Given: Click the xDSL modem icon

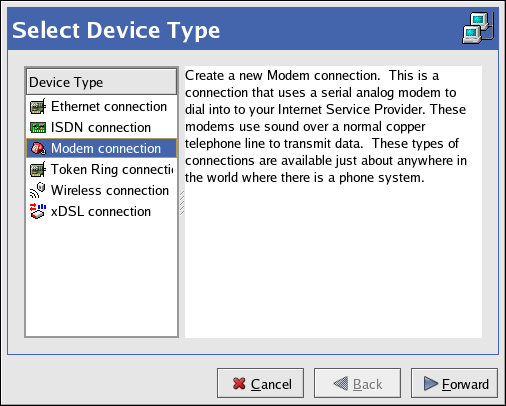Looking at the screenshot, I should click(x=38, y=211).
